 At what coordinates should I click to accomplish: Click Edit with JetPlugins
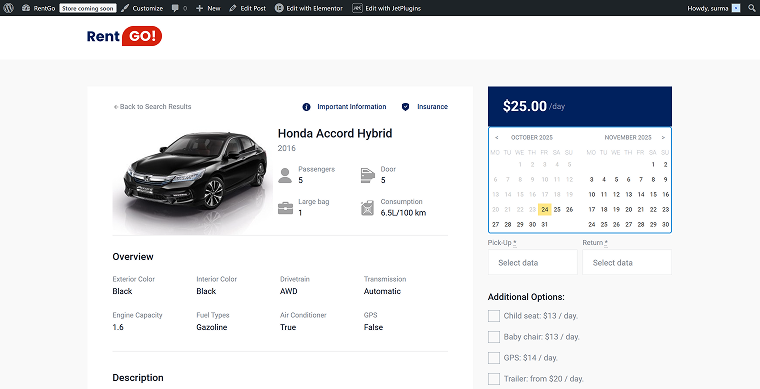[387, 8]
